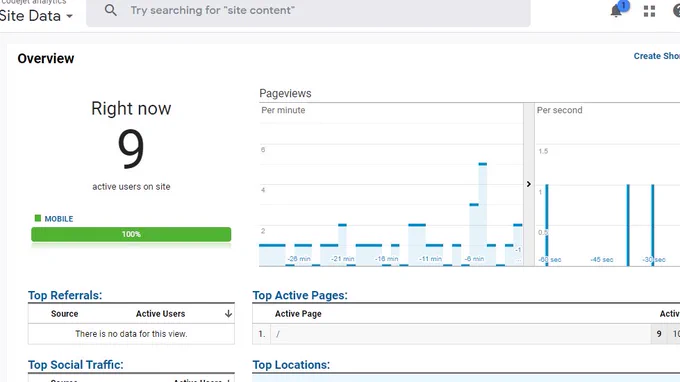Click the Source column header in Top Referrals

pyautogui.click(x=65, y=313)
